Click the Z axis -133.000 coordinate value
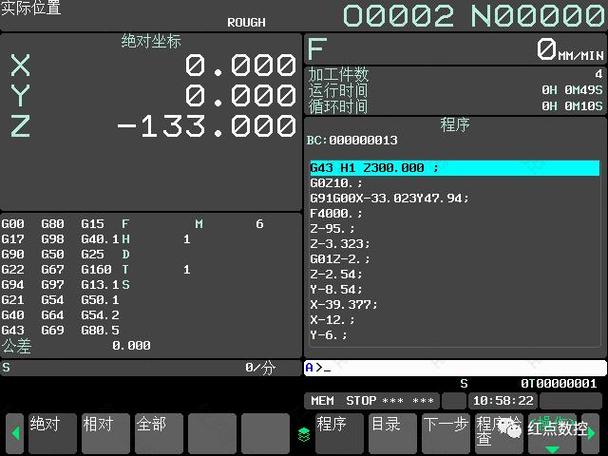Screen dimensions: 608x456 [207, 125]
